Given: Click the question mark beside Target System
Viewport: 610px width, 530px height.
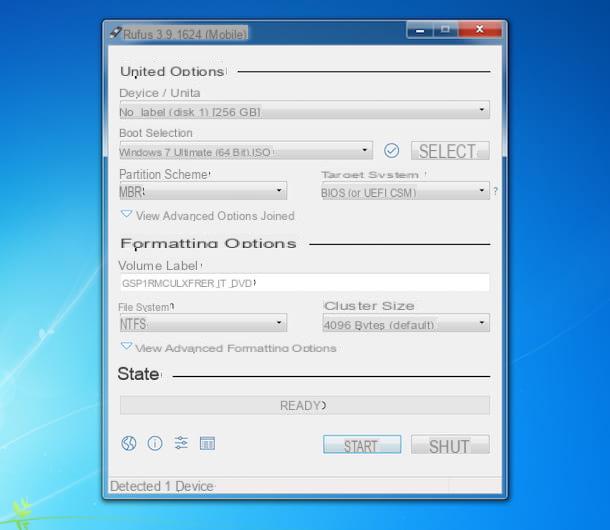Looking at the screenshot, I should click(x=496, y=191).
